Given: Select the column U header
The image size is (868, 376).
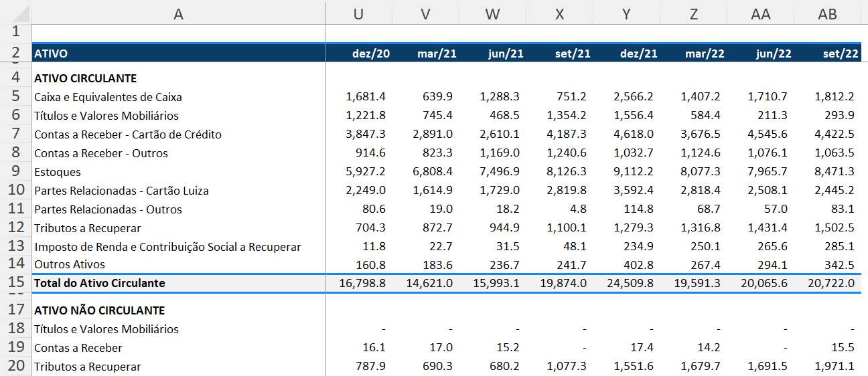Looking at the screenshot, I should tap(358, 14).
